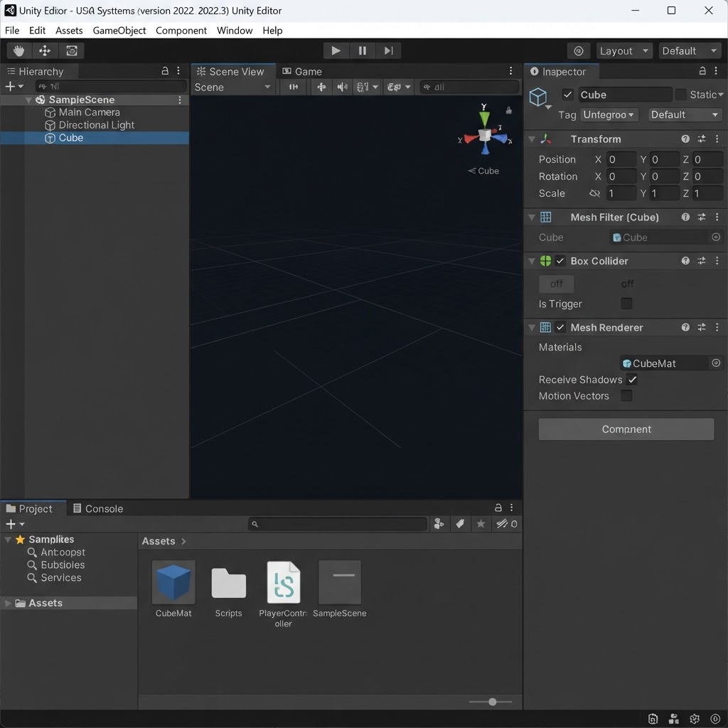The image size is (728, 728).
Task: Open Transform component help icon
Action: point(685,139)
